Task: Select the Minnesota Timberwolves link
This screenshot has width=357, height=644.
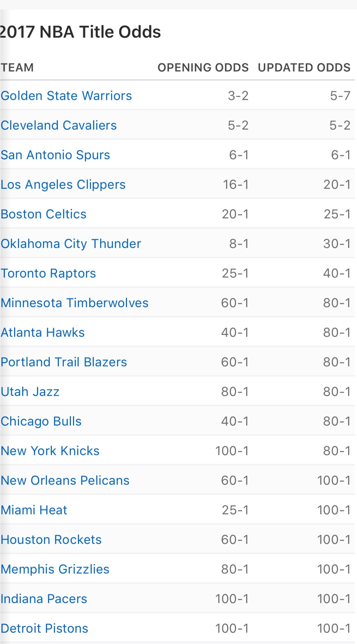Action: point(75,303)
